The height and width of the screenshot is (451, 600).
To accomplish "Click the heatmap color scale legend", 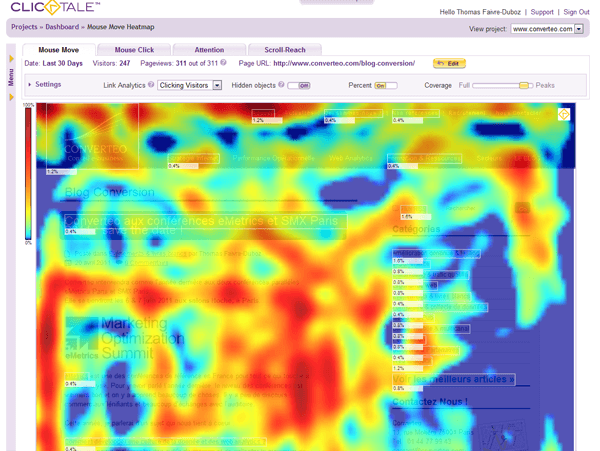I will pyautogui.click(x=28, y=173).
